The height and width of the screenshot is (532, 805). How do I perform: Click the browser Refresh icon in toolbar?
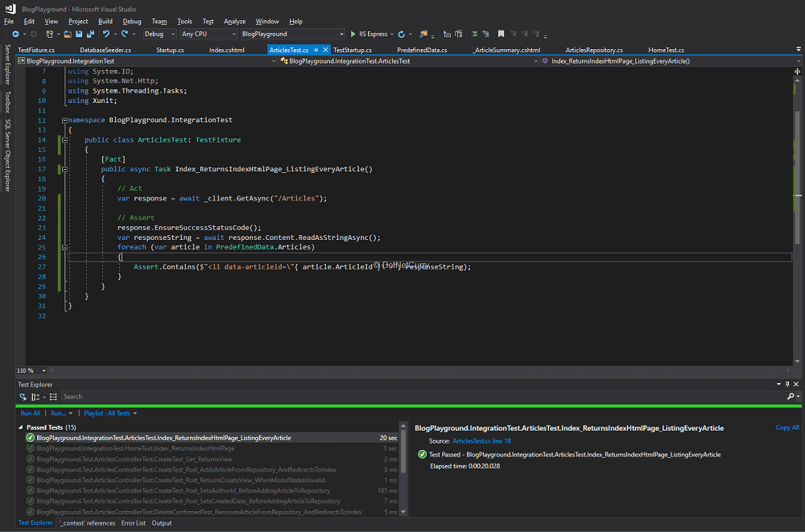[402, 34]
